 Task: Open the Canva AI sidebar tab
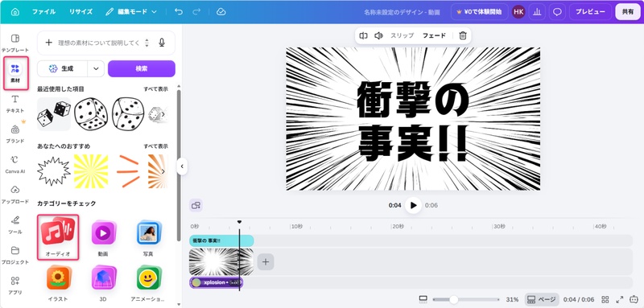click(15, 165)
